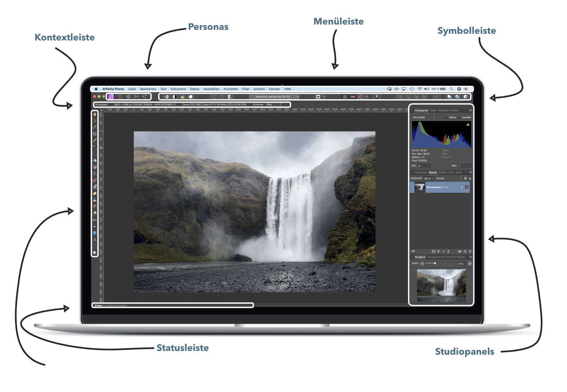Select the Zoom magnifier tool

tap(94, 253)
